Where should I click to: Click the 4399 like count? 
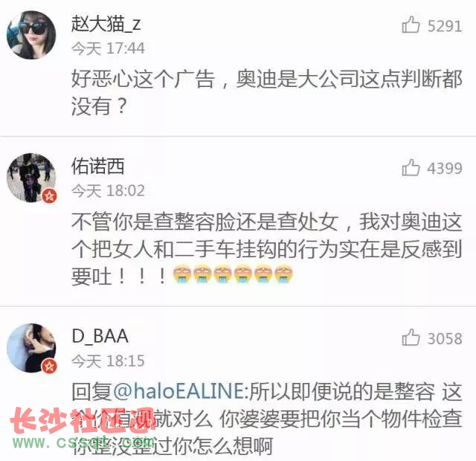445,169
